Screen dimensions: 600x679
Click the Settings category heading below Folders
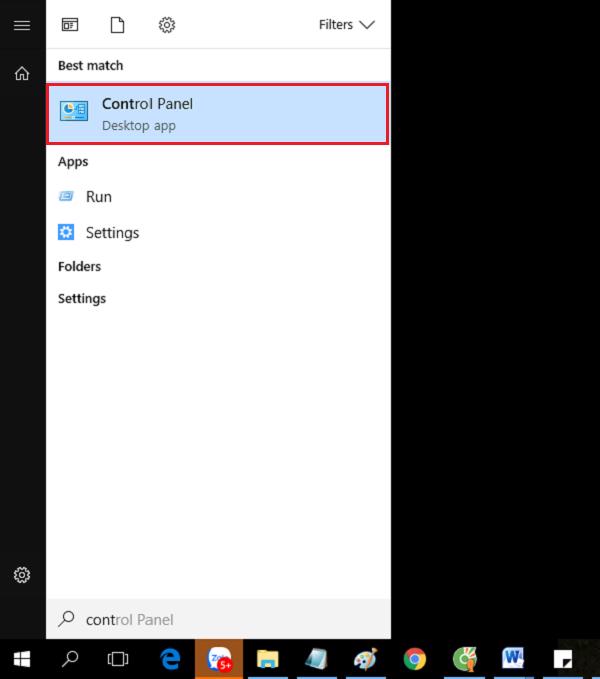point(81,299)
